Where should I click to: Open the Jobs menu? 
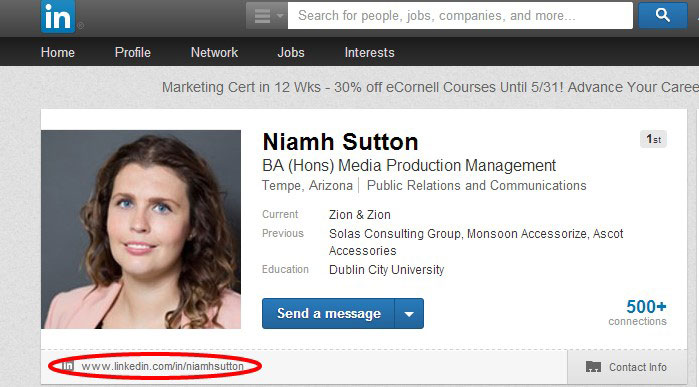[x=291, y=52]
